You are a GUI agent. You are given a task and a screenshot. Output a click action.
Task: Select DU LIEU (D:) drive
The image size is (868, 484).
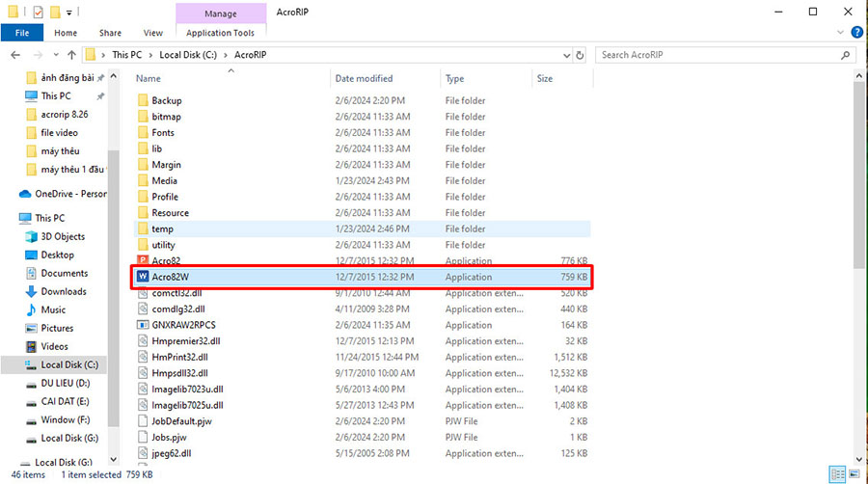tap(66, 383)
